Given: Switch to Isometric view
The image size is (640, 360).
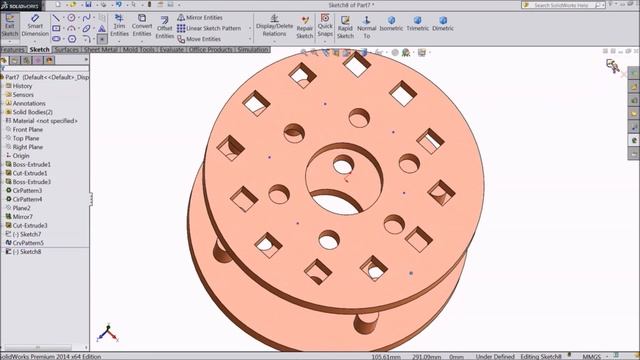Looking at the screenshot, I should tap(391, 24).
